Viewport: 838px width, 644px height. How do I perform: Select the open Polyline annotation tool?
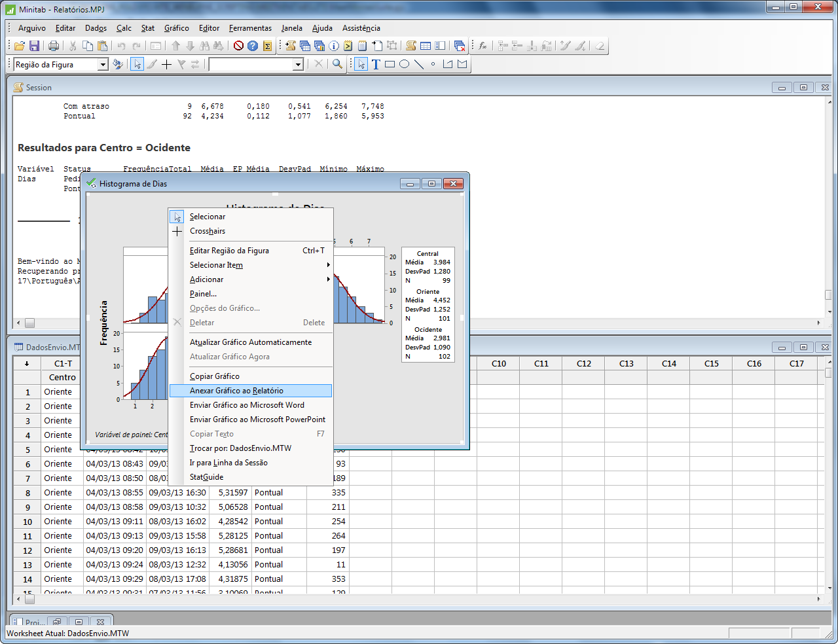click(x=448, y=64)
